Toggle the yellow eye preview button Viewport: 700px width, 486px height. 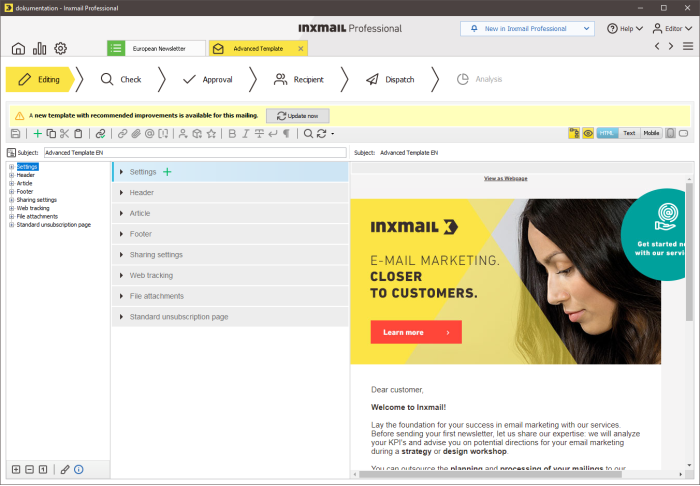[588, 133]
